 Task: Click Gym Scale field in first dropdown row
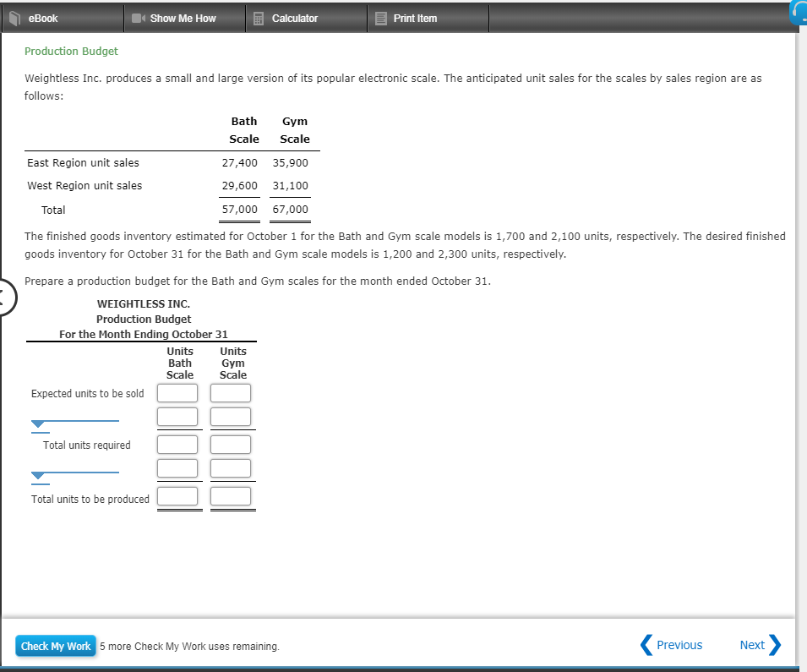[x=231, y=417]
